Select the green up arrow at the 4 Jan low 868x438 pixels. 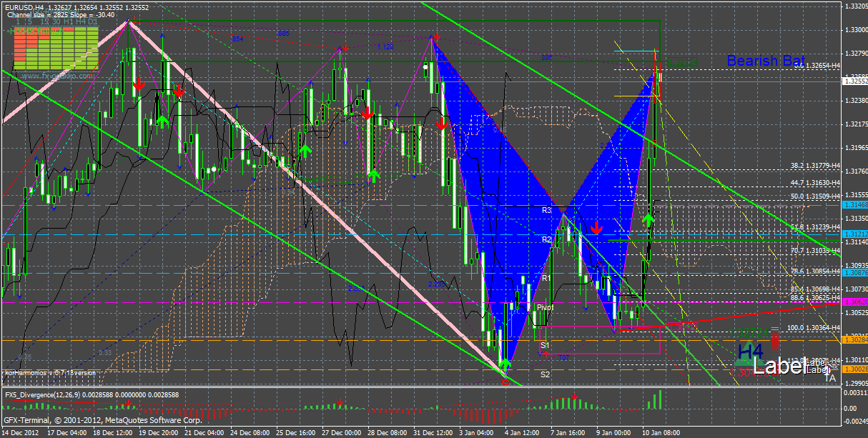click(505, 364)
